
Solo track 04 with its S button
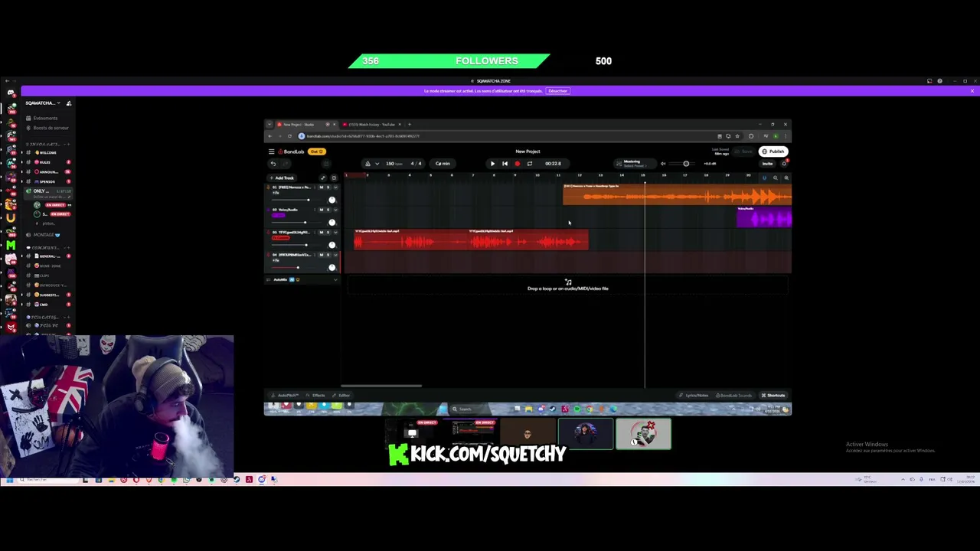click(x=328, y=255)
